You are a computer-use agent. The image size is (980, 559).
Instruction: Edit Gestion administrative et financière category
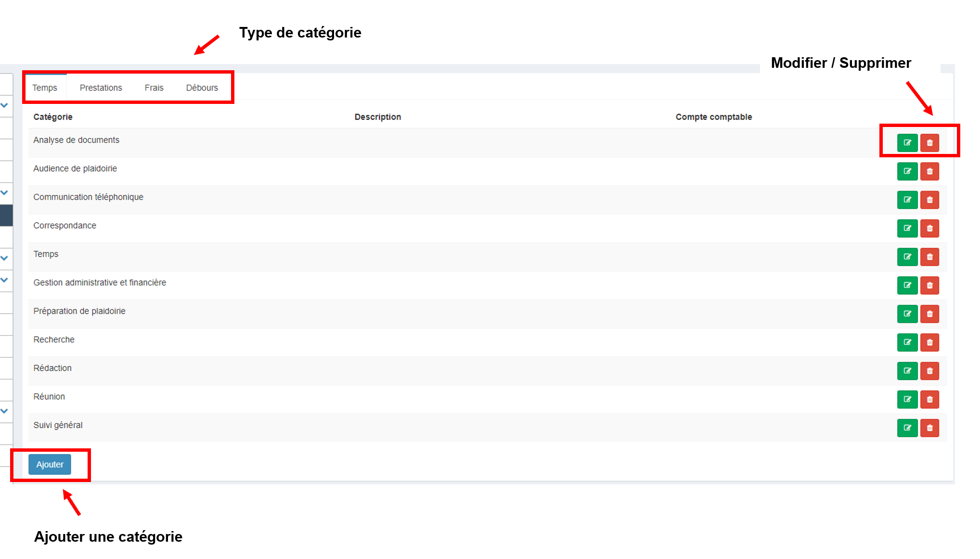907,285
